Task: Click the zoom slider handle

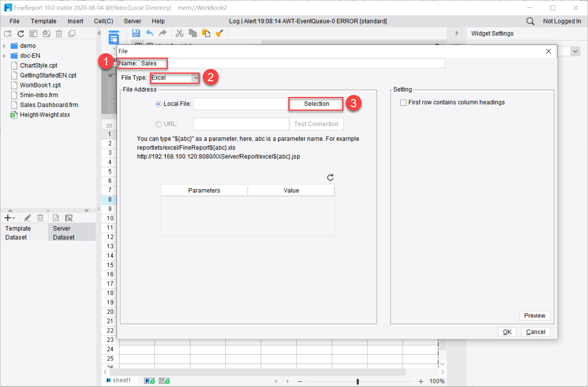Action: pyautogui.click(x=358, y=381)
